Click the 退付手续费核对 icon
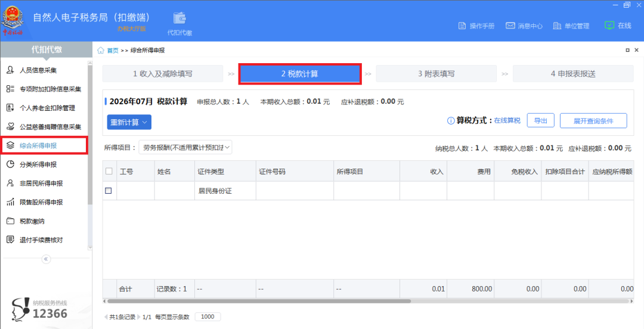This screenshot has width=644, height=329. point(10,240)
